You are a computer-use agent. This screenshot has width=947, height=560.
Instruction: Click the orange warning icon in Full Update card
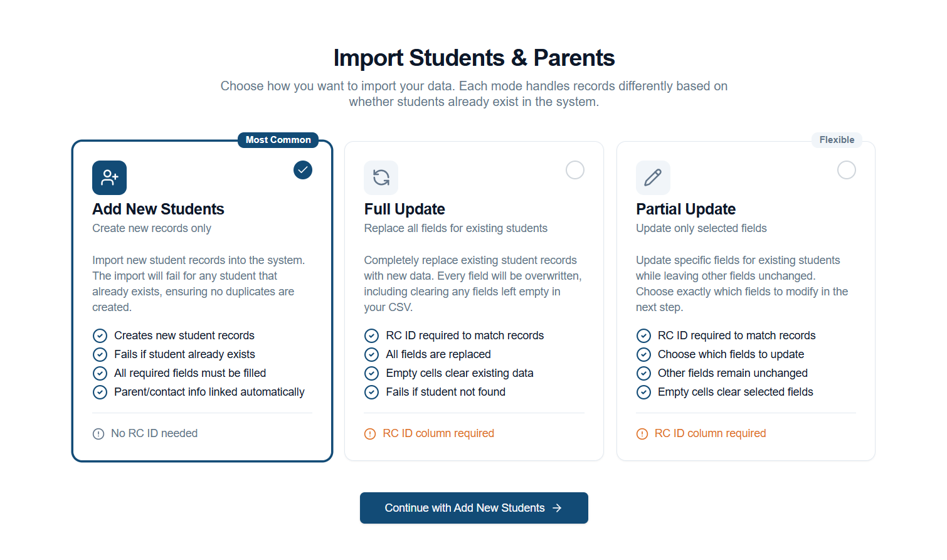370,434
